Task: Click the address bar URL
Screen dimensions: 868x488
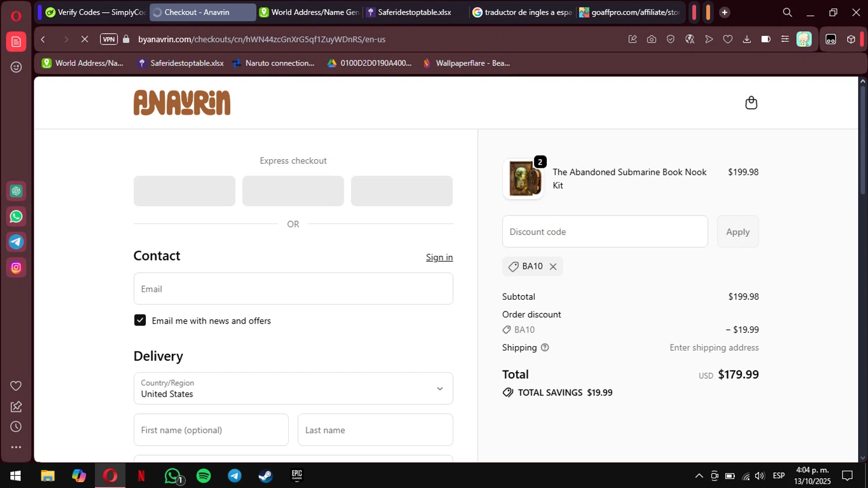Action: (262, 39)
